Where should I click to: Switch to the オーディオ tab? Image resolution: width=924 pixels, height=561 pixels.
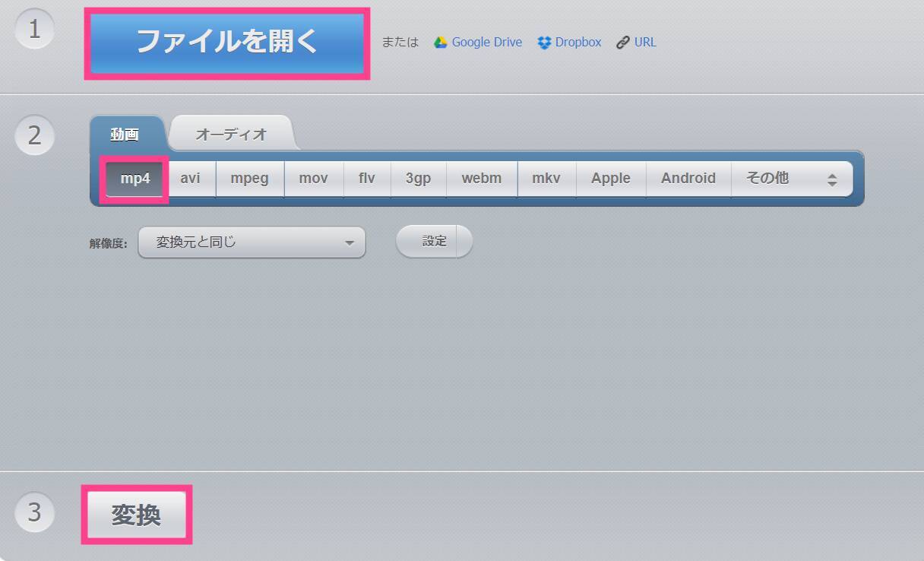pyautogui.click(x=231, y=135)
